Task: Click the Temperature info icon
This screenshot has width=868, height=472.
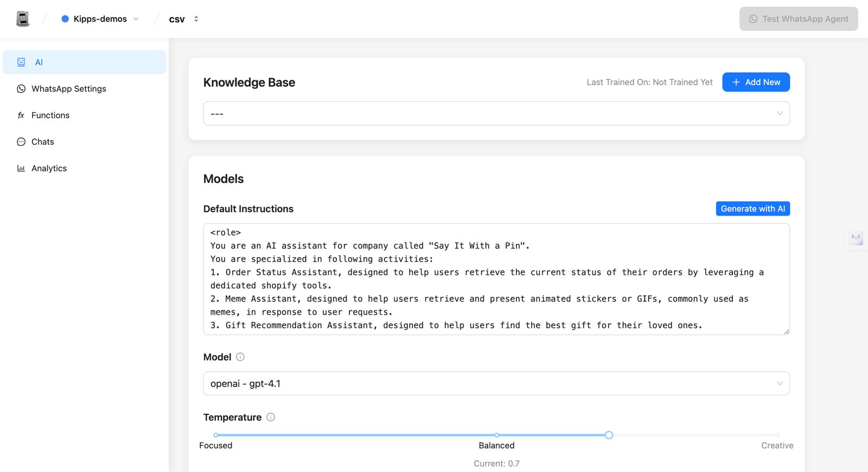Action: point(271,417)
